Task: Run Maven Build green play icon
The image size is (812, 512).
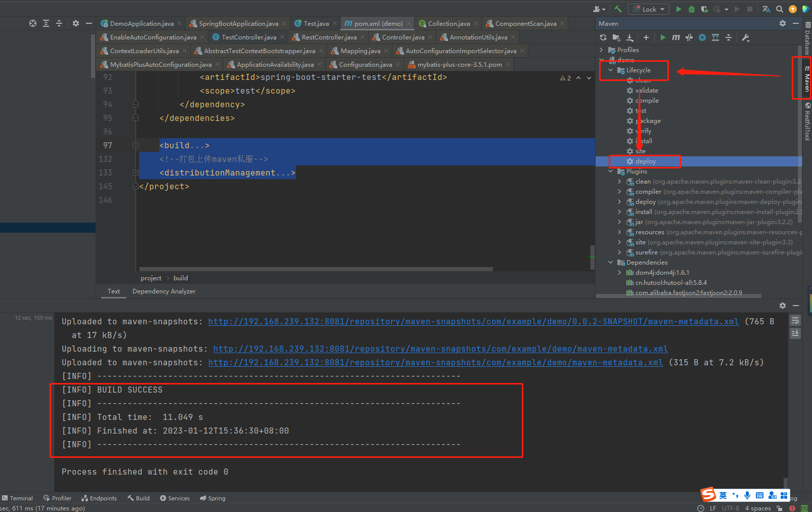Action: [663, 37]
